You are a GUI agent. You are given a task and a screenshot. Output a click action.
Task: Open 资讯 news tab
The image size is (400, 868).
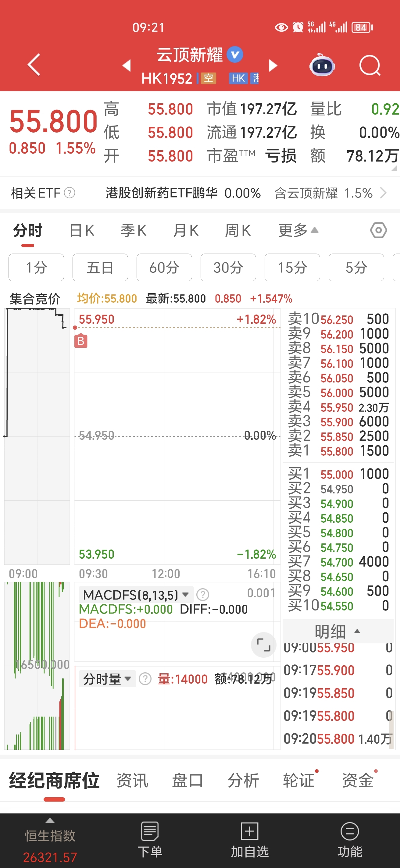click(132, 781)
